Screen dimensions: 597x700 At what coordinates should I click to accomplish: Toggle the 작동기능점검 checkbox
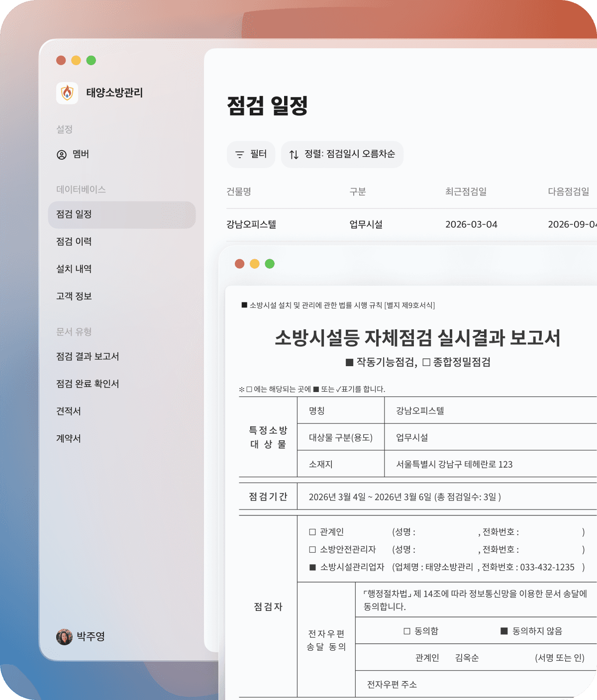tap(349, 362)
